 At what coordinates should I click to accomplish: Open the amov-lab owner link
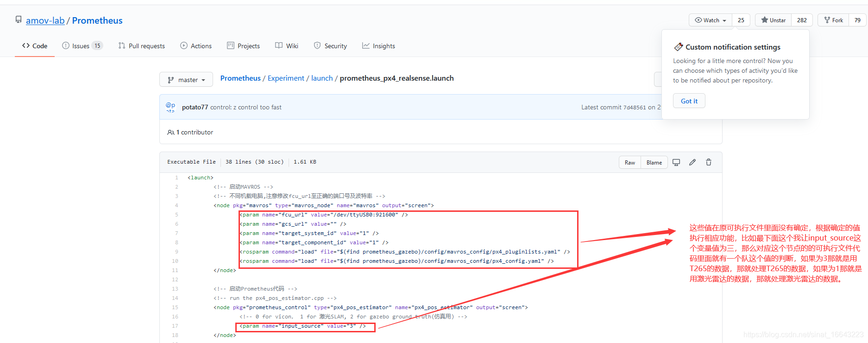coord(45,20)
